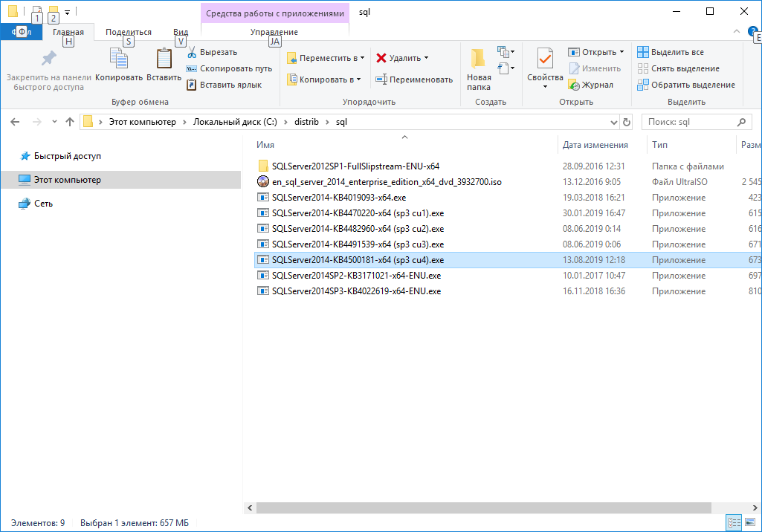Open the Управление tab
The height and width of the screenshot is (532, 762).
[x=274, y=32]
